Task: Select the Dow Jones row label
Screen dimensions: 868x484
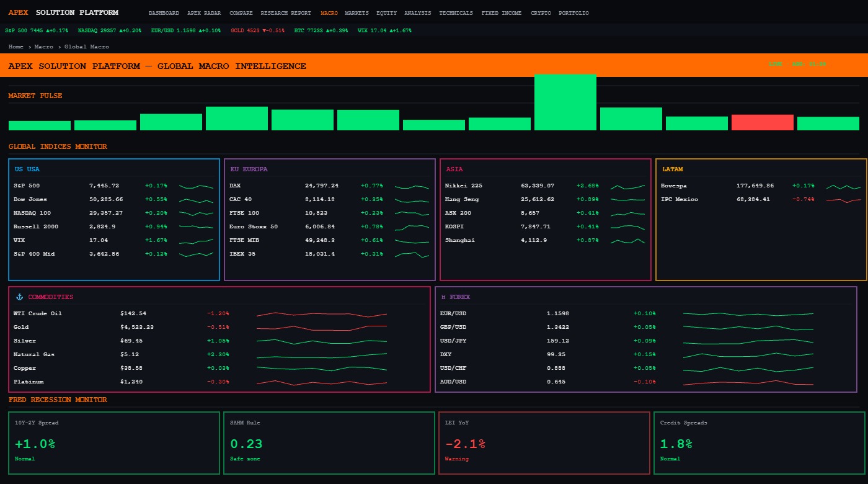Action: click(x=30, y=199)
